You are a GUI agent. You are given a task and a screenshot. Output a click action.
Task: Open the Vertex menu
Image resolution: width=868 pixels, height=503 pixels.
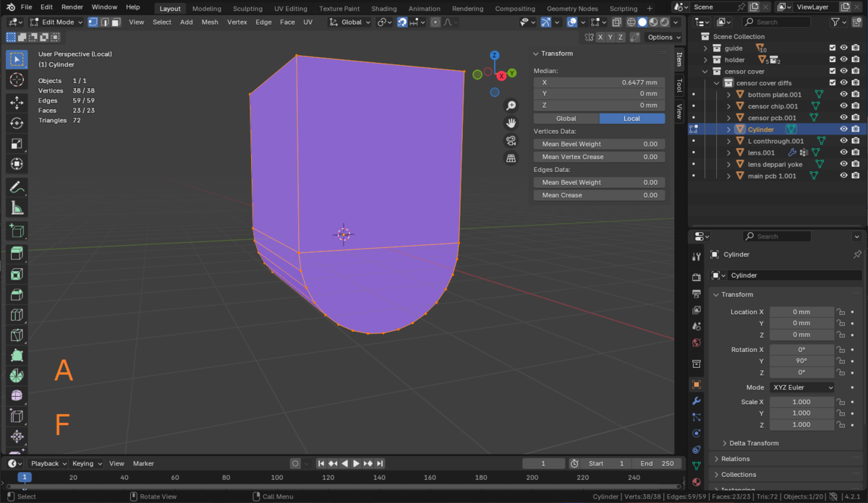[237, 22]
